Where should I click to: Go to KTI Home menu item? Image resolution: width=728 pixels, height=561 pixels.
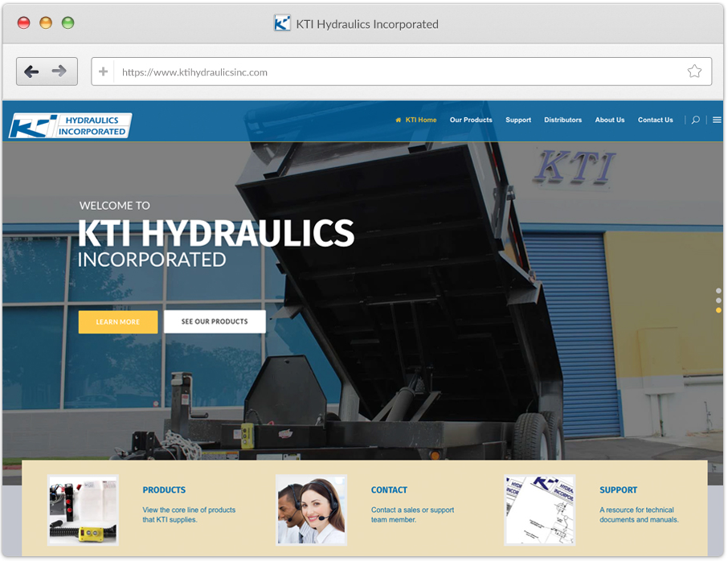420,120
